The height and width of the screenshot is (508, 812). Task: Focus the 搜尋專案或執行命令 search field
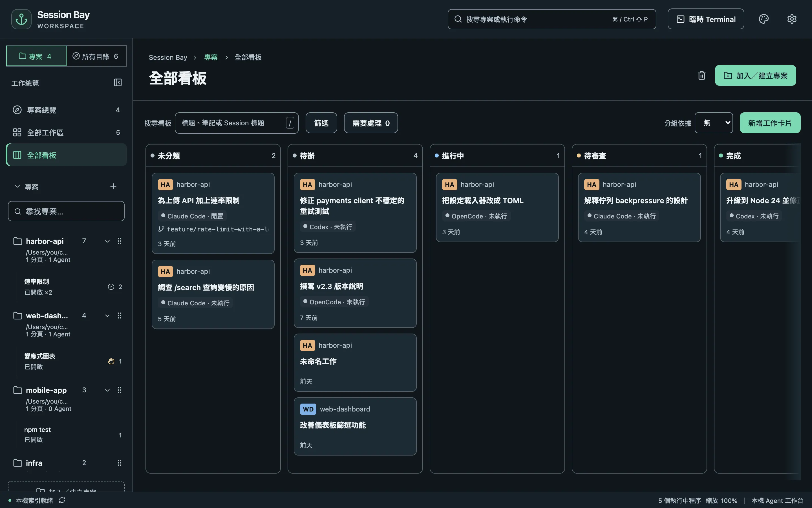coord(551,19)
